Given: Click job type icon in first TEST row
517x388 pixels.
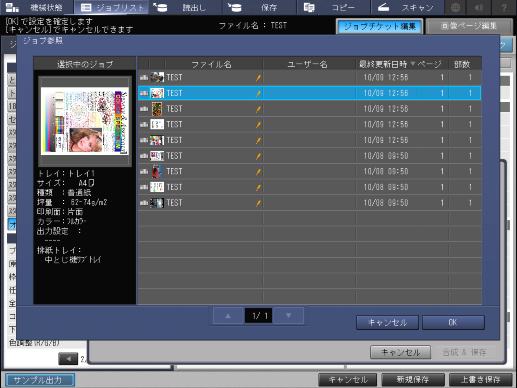Looking at the screenshot, I should (x=144, y=77).
